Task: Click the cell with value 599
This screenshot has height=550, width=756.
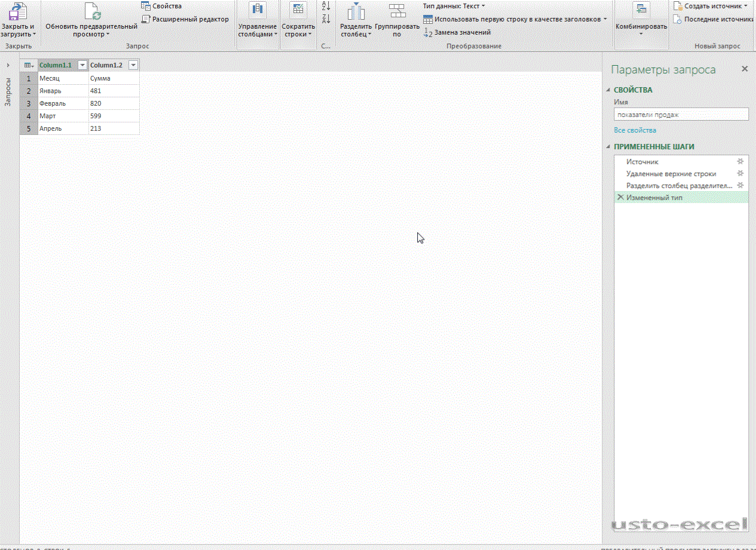Action: tap(114, 116)
